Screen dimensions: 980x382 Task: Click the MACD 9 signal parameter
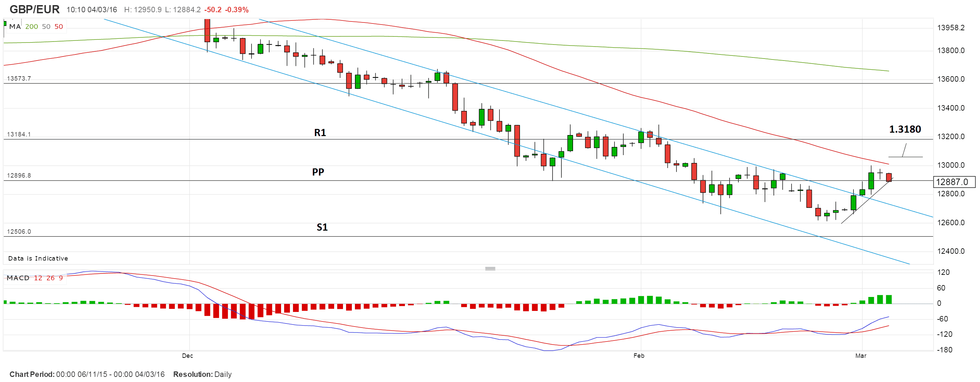pyautogui.click(x=61, y=278)
